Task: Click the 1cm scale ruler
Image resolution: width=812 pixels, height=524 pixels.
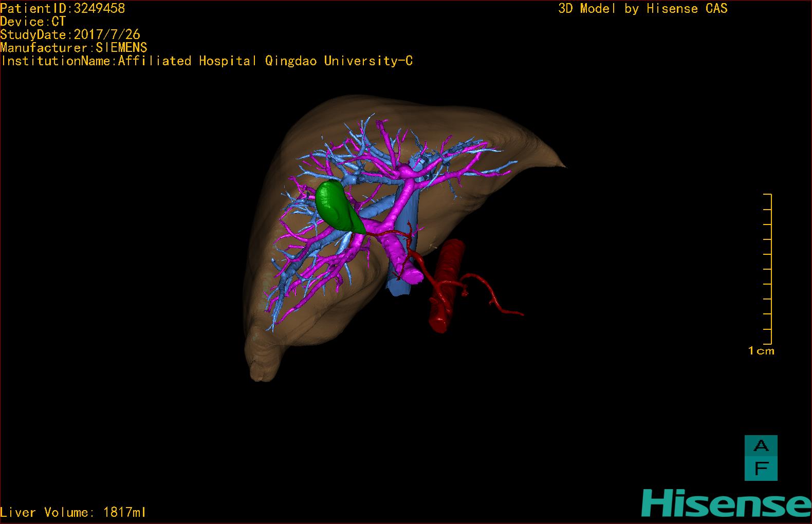Action: tap(768, 269)
